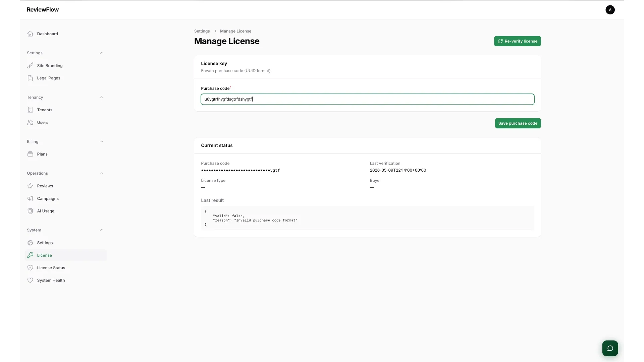Click the Legal Pages document icon
The height and width of the screenshot is (362, 644).
[x=30, y=78]
